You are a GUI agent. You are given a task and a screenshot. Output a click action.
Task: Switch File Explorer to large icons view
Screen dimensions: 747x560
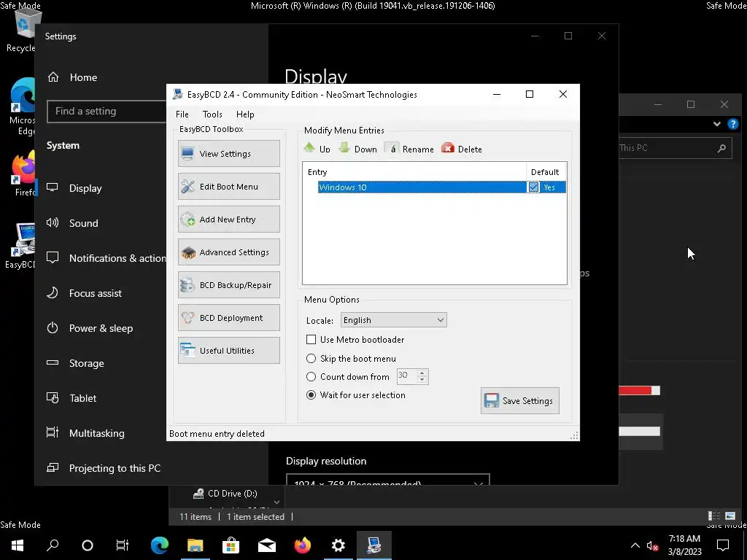click(x=729, y=516)
